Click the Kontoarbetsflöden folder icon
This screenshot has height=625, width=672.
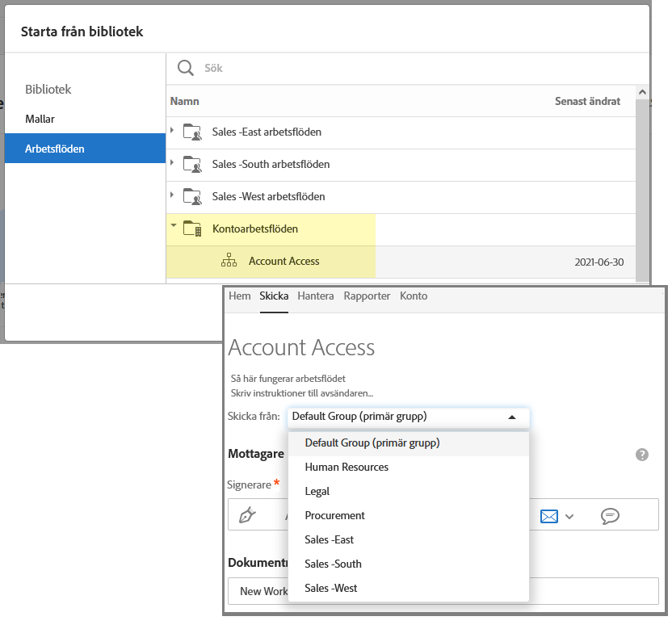[x=192, y=229]
